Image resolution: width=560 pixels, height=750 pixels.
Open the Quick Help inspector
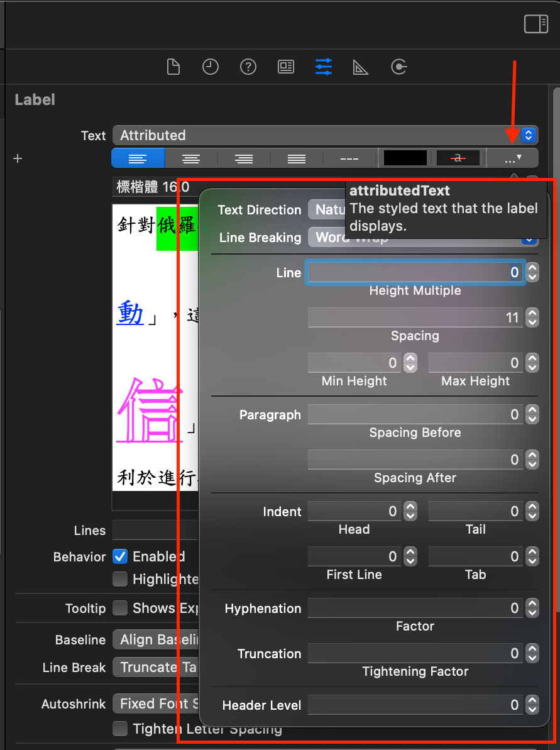[248, 67]
